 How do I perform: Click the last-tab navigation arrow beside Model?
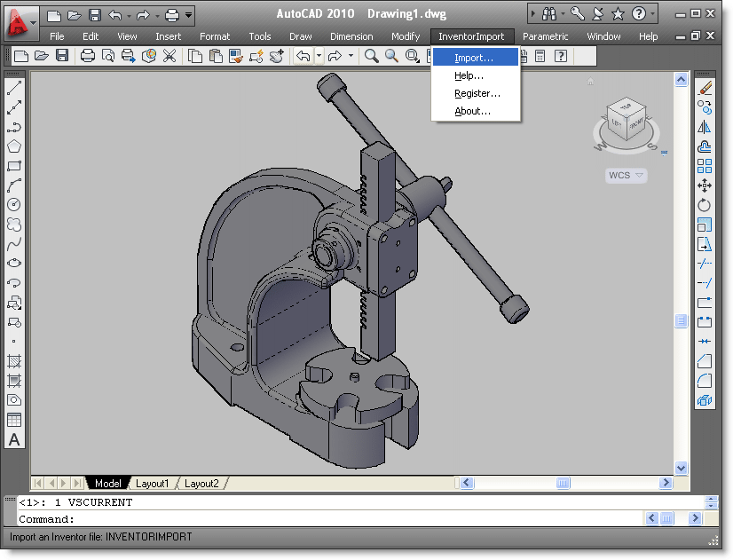(x=78, y=483)
